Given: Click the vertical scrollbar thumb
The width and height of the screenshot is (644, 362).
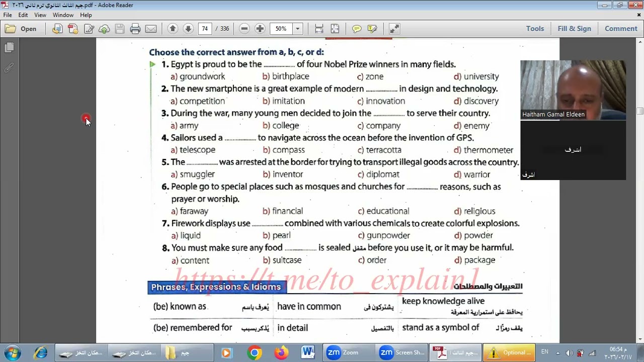Looking at the screenshot, I should click(x=639, y=111).
